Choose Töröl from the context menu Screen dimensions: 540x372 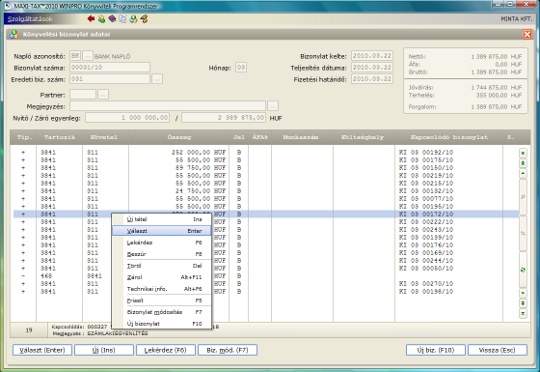162,266
